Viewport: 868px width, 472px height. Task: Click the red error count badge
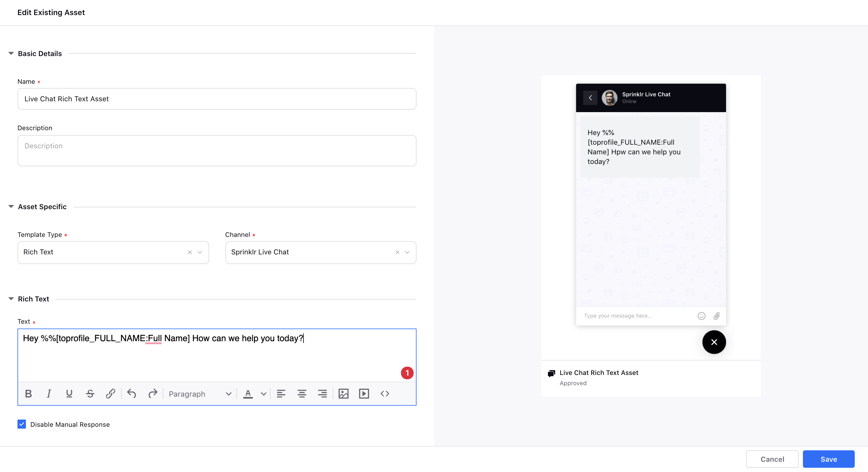(407, 373)
